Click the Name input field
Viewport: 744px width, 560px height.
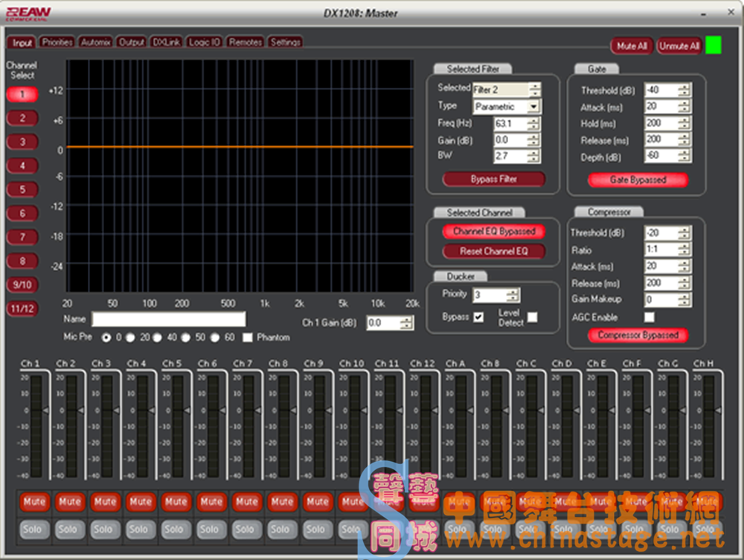(167, 318)
